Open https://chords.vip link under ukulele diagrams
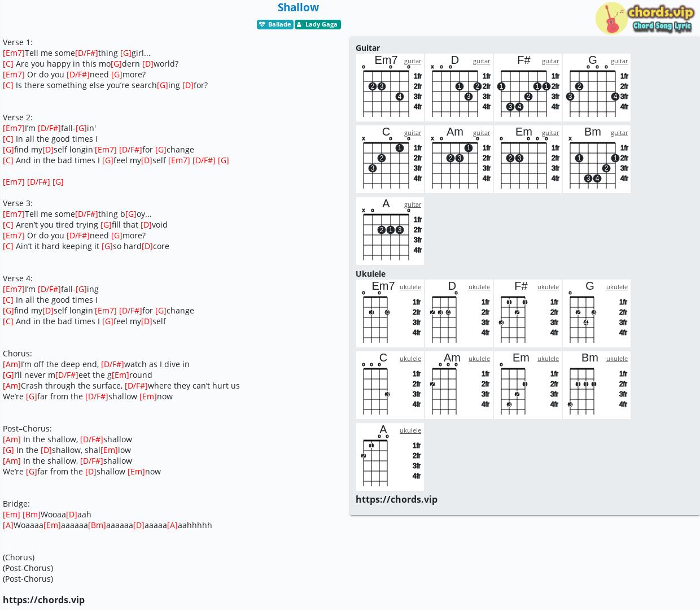 pyautogui.click(x=396, y=499)
